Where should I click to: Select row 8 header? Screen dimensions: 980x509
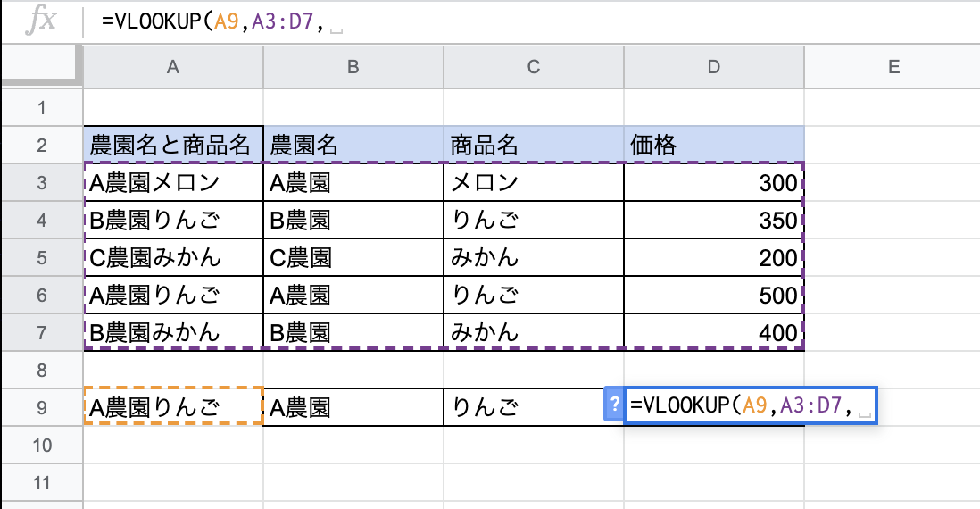coord(42,371)
